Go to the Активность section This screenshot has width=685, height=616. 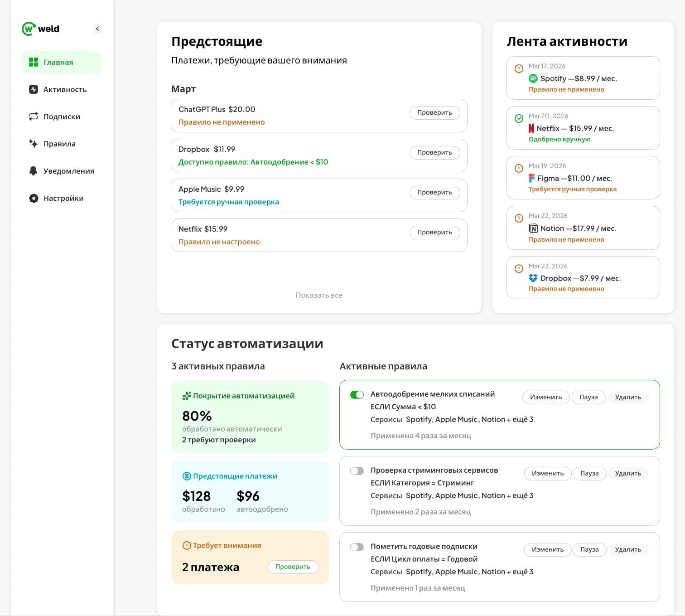pyautogui.click(x=62, y=89)
